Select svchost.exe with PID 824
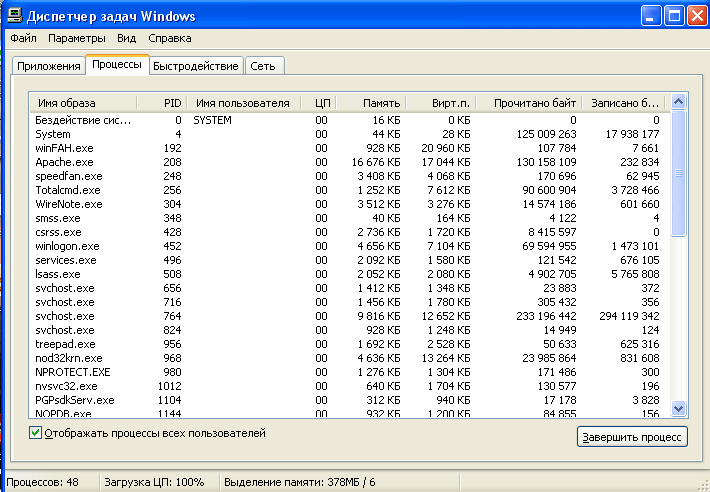 [x=347, y=330]
